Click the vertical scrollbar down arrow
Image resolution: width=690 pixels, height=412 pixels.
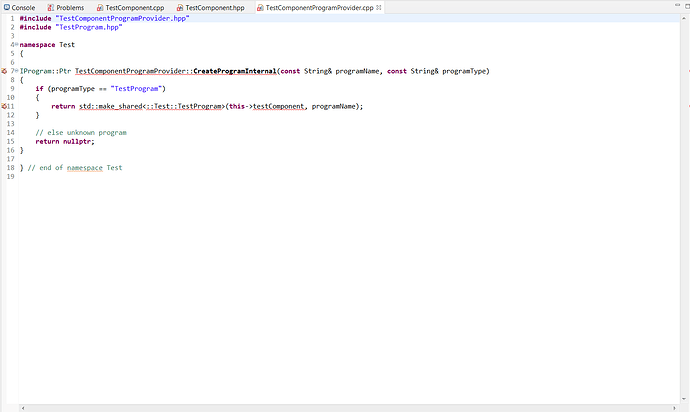684,399
